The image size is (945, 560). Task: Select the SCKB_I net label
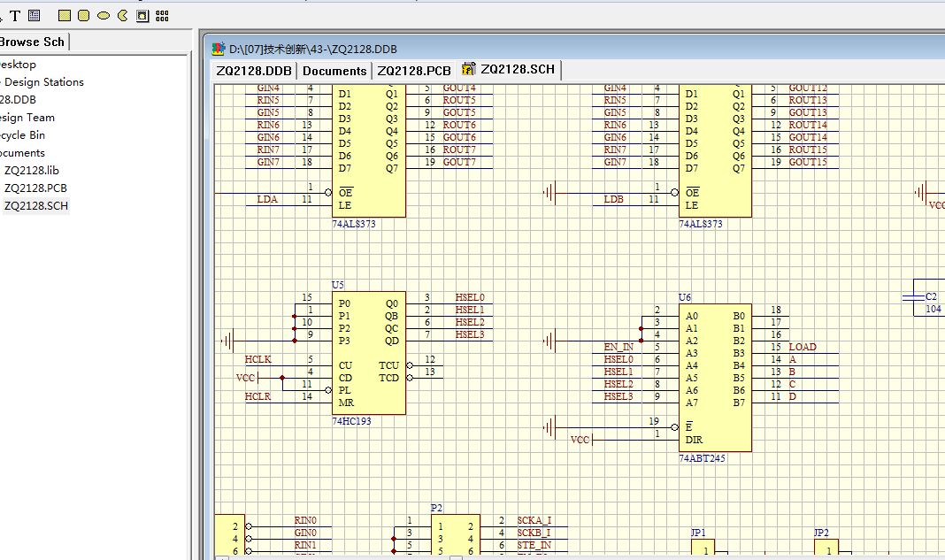point(534,533)
